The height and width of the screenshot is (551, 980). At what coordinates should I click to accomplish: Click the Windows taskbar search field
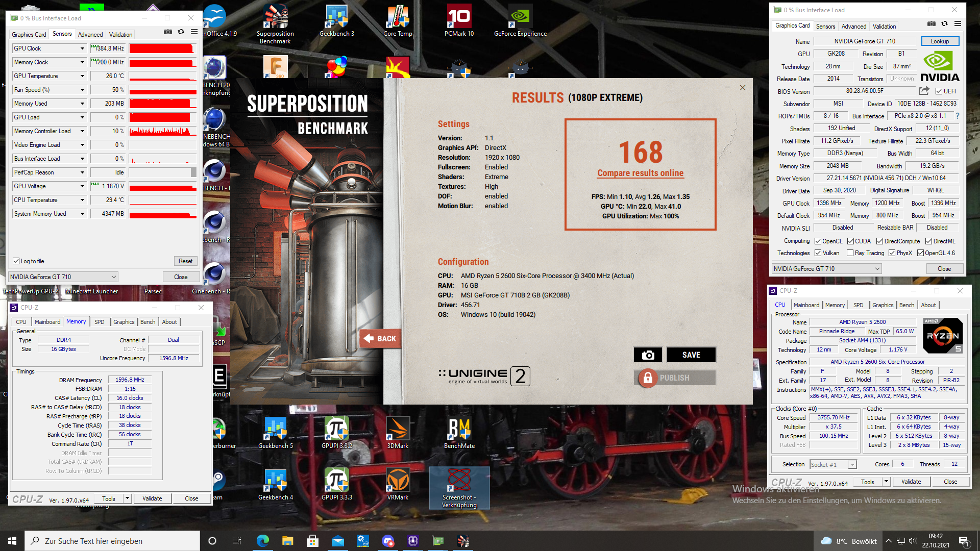112,541
